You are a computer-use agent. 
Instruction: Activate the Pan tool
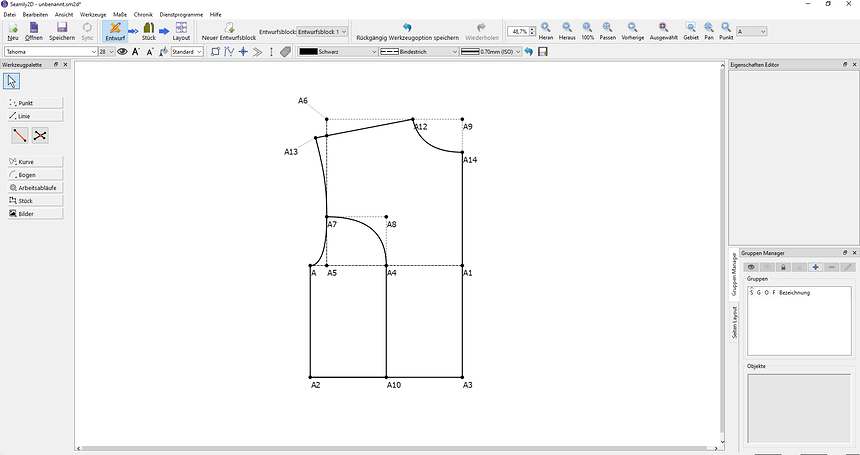coord(709,28)
